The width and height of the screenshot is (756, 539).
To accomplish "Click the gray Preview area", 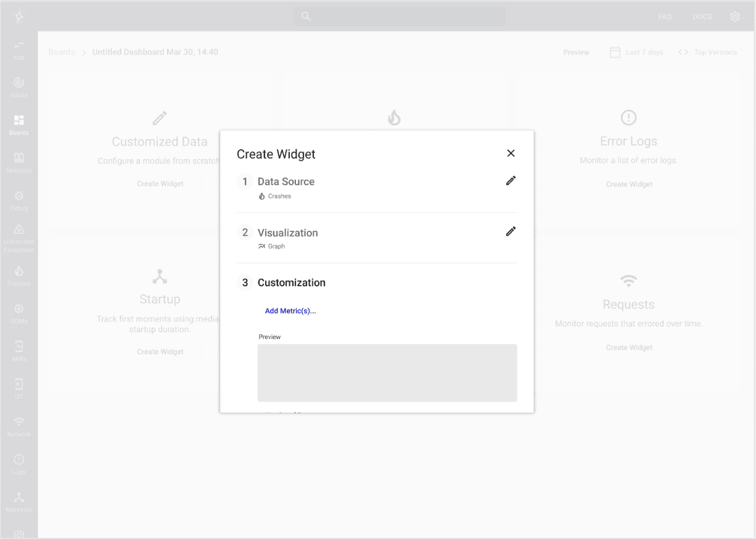I will point(387,373).
